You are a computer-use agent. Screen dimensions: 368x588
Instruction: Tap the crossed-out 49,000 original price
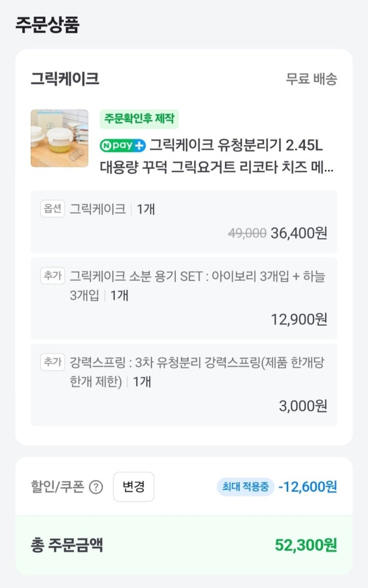pyautogui.click(x=247, y=233)
